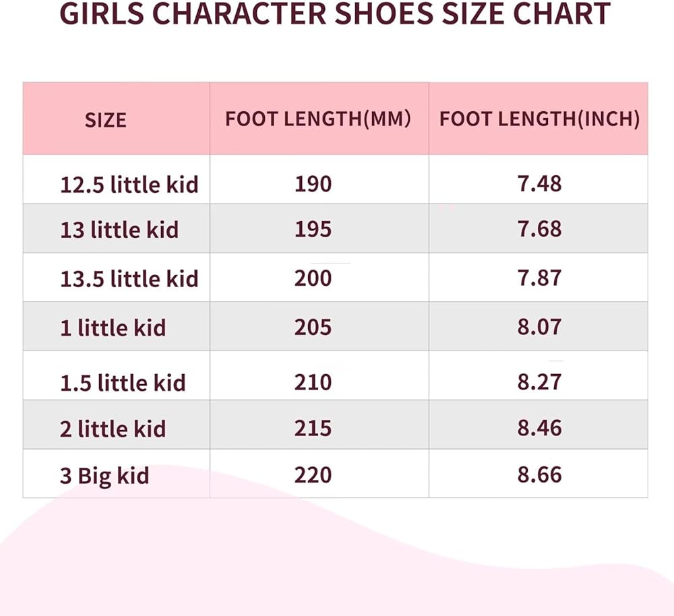Click the Girls Character Shoes Size Chart title
Viewport: 674px width, 616px height.
click(335, 14)
